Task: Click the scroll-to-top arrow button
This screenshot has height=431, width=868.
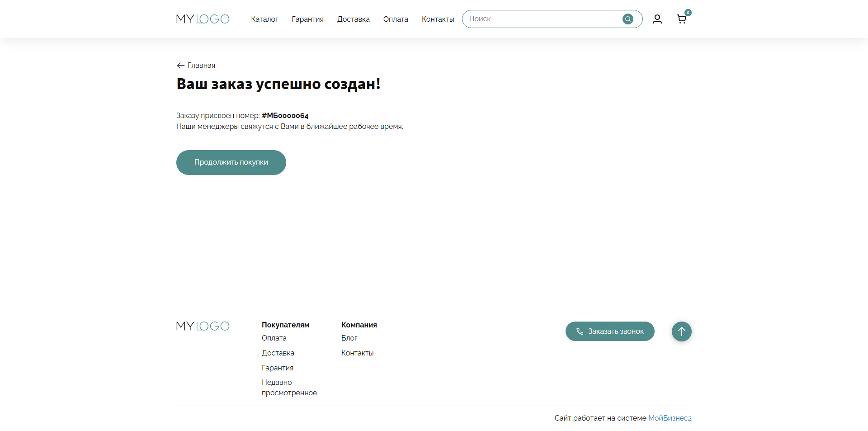Action: [x=681, y=332]
